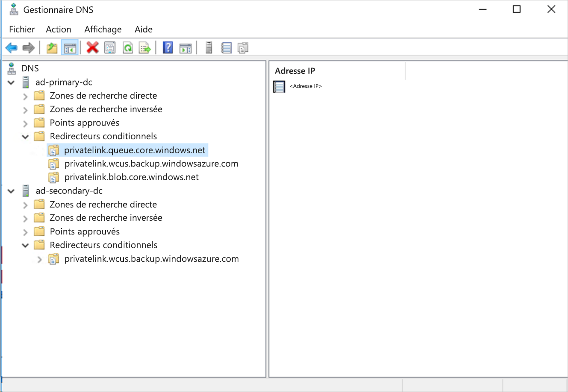Open Properties using the toolbar icon
Screen dimensions: 568x392
point(110,47)
